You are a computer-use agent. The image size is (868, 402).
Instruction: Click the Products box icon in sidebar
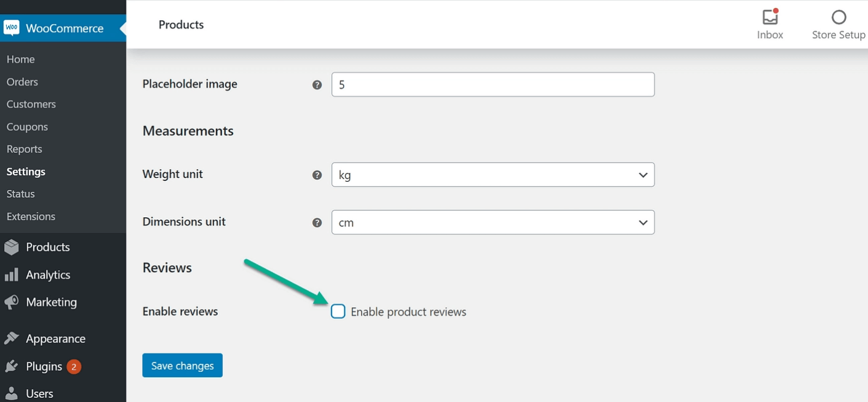tap(12, 247)
